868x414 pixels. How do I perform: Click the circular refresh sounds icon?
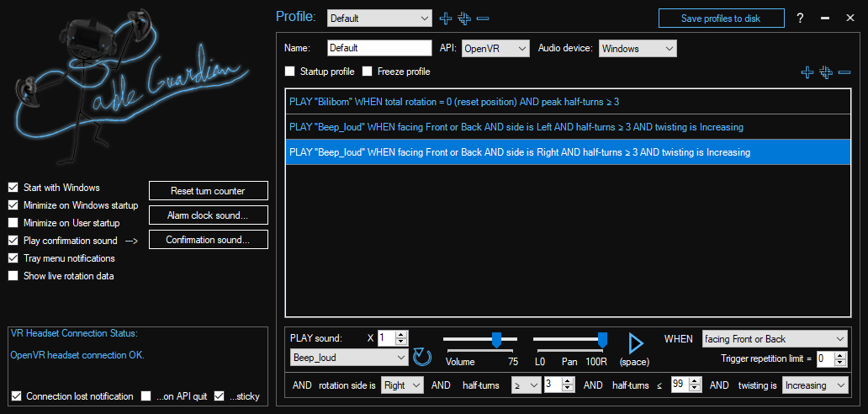point(422,357)
